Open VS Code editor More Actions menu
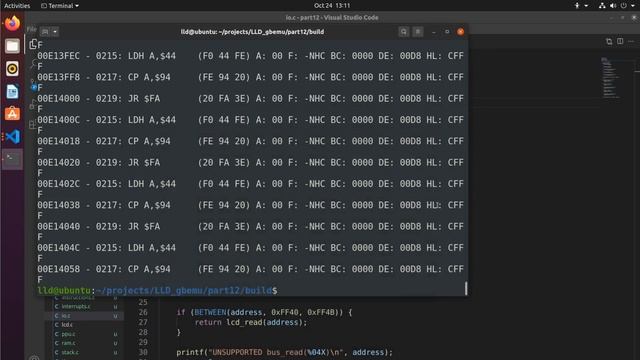This screenshot has width=640, height=360. (x=631, y=41)
